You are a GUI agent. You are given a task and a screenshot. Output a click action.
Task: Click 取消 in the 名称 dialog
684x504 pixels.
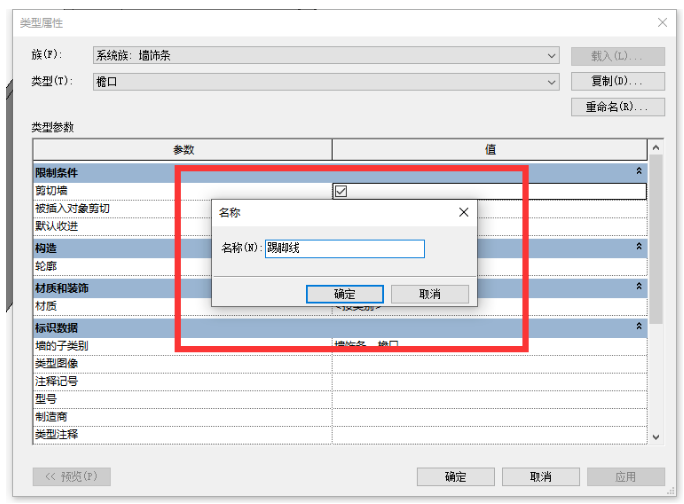tap(430, 294)
